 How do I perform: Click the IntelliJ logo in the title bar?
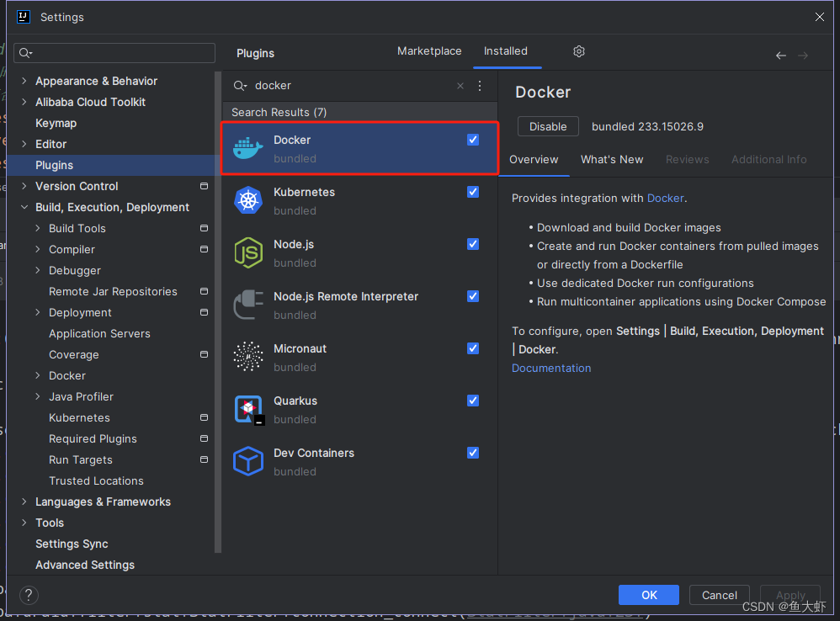(x=23, y=17)
